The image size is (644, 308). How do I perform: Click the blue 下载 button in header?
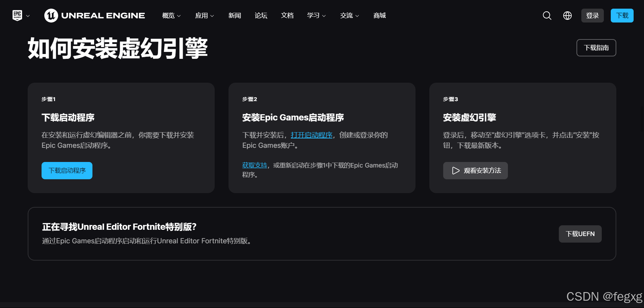[x=622, y=16]
